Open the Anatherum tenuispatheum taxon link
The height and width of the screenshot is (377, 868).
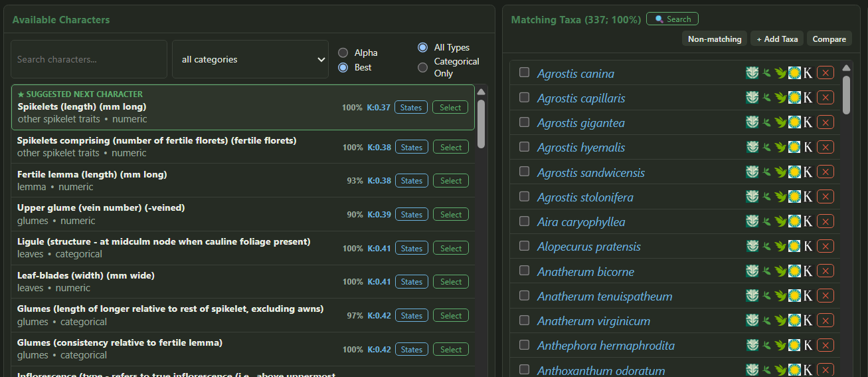coord(605,297)
